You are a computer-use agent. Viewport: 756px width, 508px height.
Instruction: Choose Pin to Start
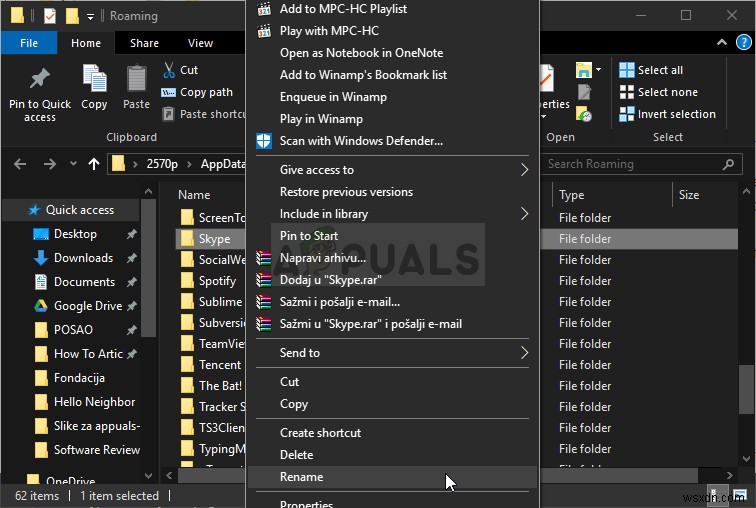click(x=392, y=236)
